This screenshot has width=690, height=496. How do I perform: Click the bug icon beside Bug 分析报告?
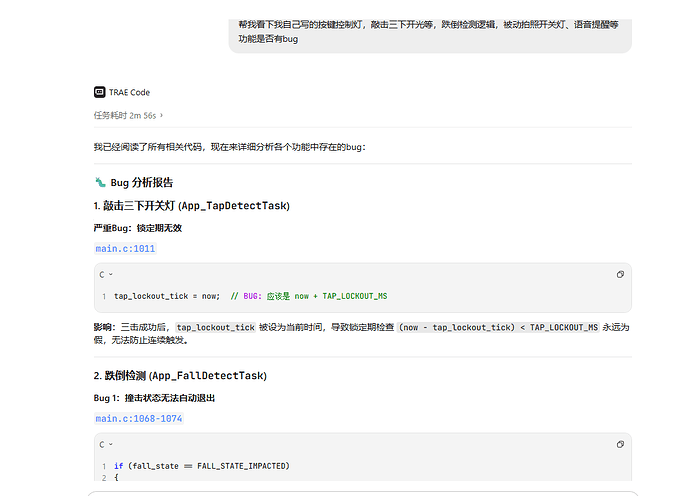click(x=100, y=182)
